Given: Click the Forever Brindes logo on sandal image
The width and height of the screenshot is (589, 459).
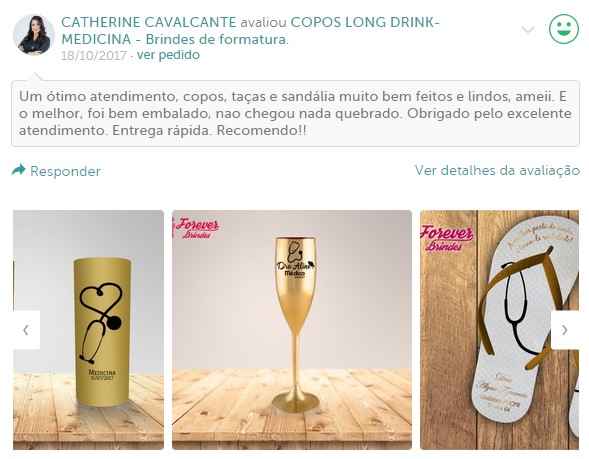Looking at the screenshot, I should [447, 237].
